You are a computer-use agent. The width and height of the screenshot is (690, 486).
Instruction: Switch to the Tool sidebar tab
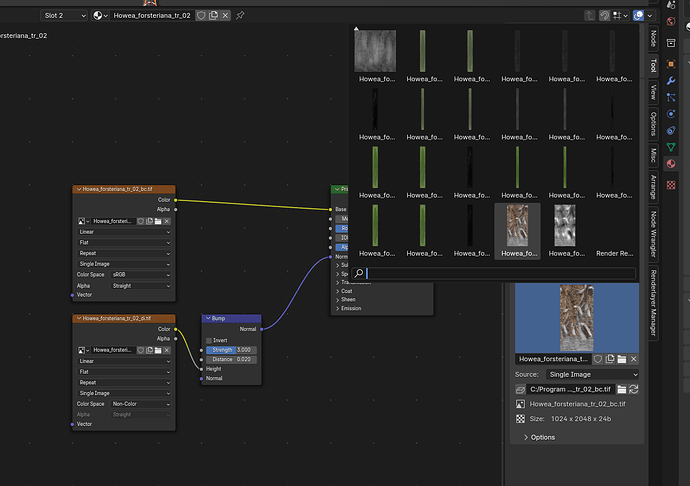pyautogui.click(x=653, y=66)
